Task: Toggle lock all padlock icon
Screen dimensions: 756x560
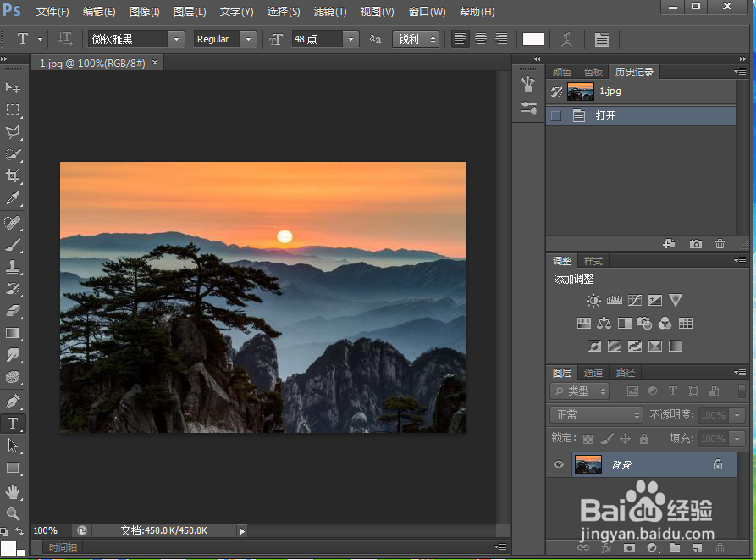Action: pos(644,439)
